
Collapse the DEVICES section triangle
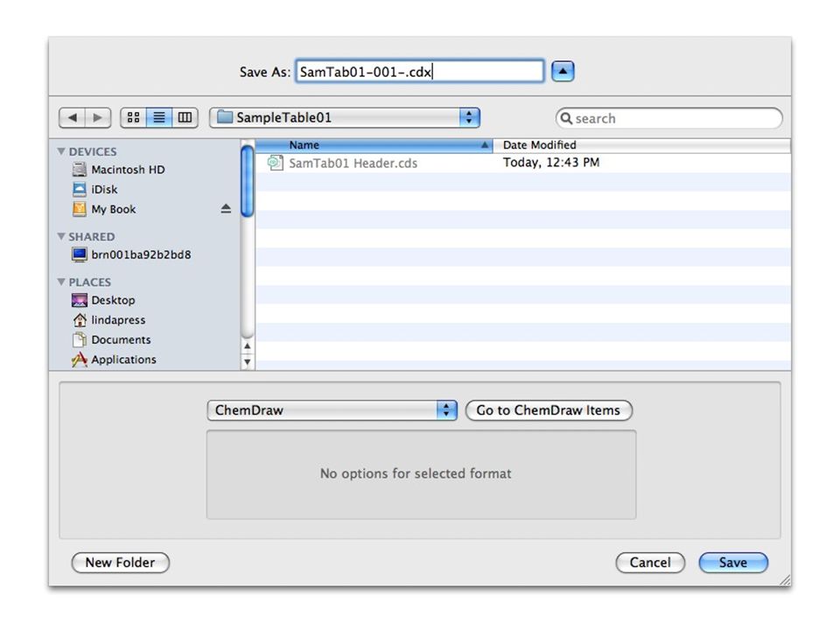tap(61, 151)
